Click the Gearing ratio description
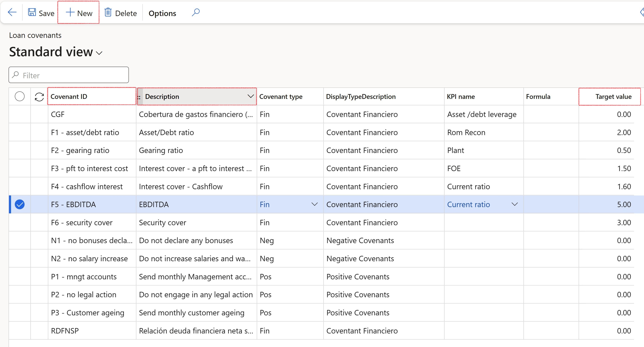Screen dimensions: 644x347 pos(197,150)
